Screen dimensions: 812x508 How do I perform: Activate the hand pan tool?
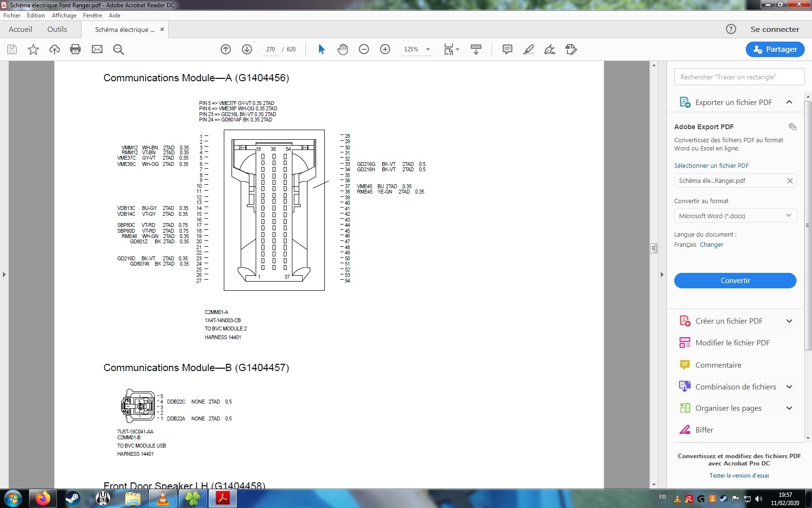(x=343, y=49)
